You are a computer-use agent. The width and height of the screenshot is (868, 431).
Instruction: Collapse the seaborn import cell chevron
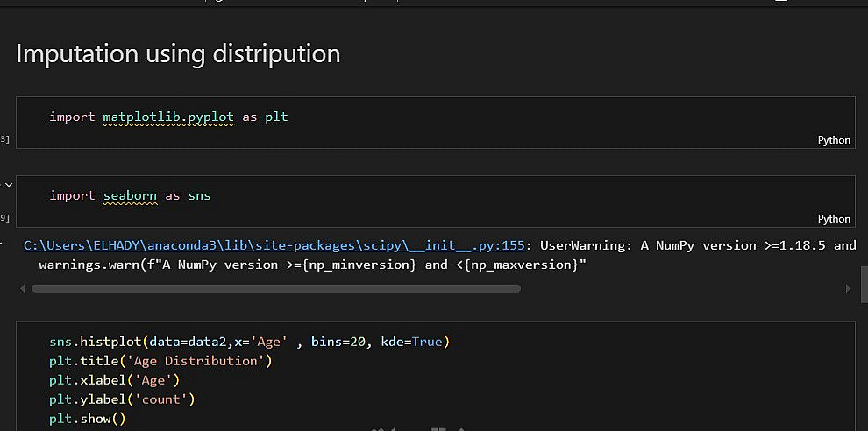coord(9,185)
